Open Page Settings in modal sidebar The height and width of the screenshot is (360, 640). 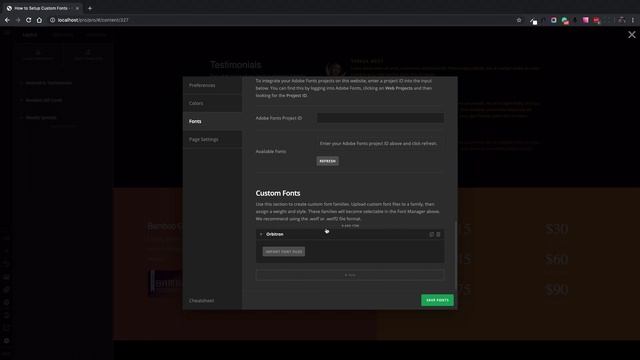coord(212,139)
